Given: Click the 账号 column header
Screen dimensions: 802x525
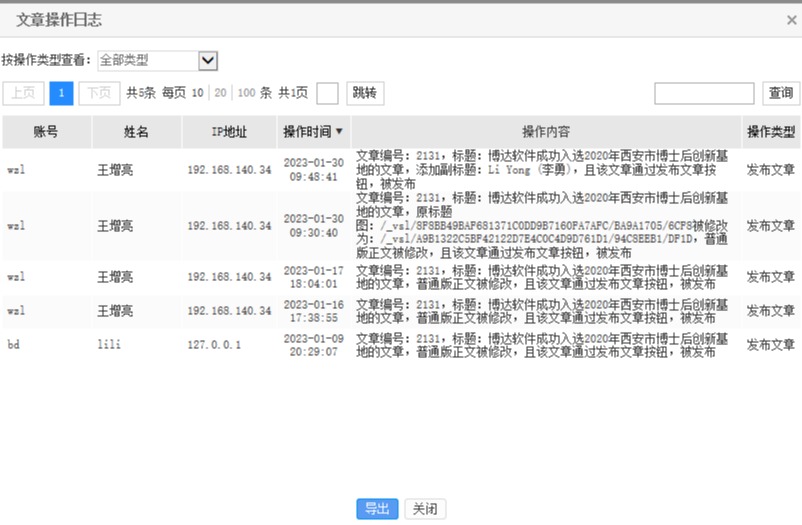Looking at the screenshot, I should 46,132.
